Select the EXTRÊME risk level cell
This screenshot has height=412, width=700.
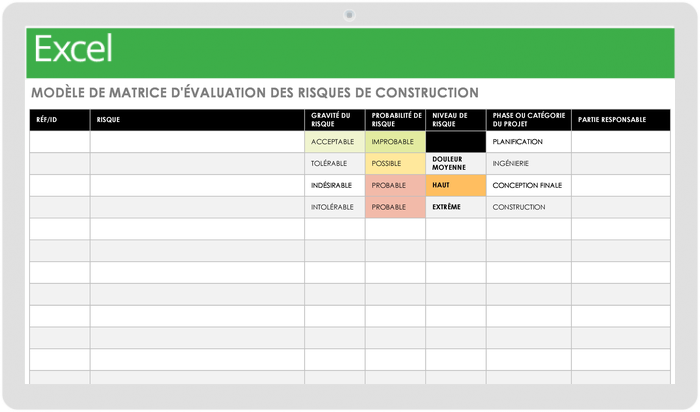point(456,207)
